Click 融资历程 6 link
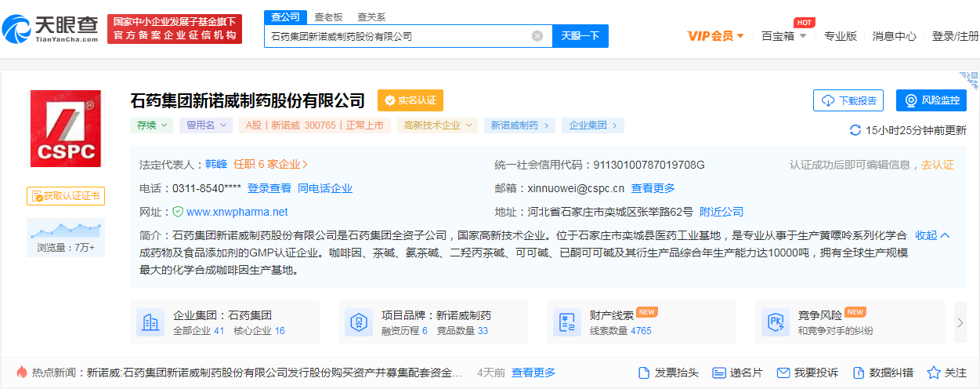This screenshot has width=980, height=389. pos(404,331)
